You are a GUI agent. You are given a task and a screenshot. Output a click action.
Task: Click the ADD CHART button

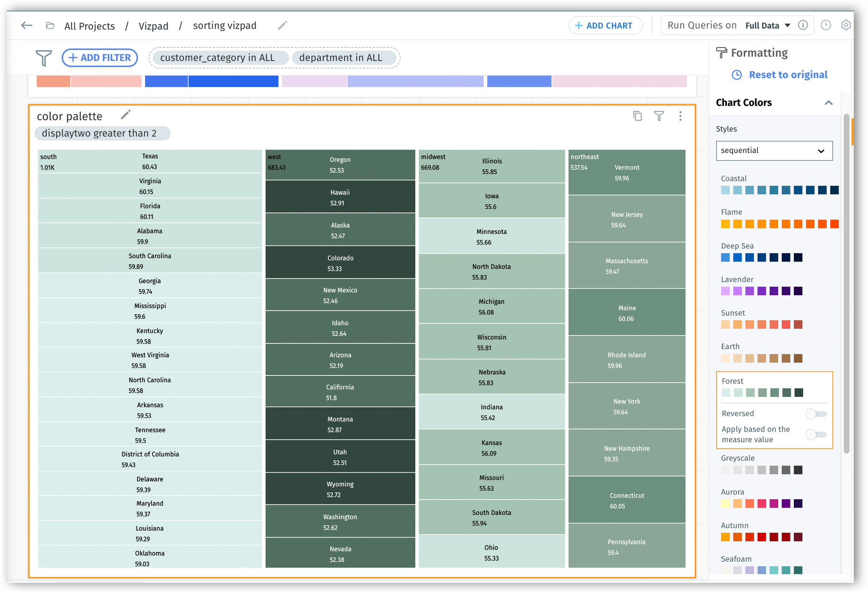(605, 26)
